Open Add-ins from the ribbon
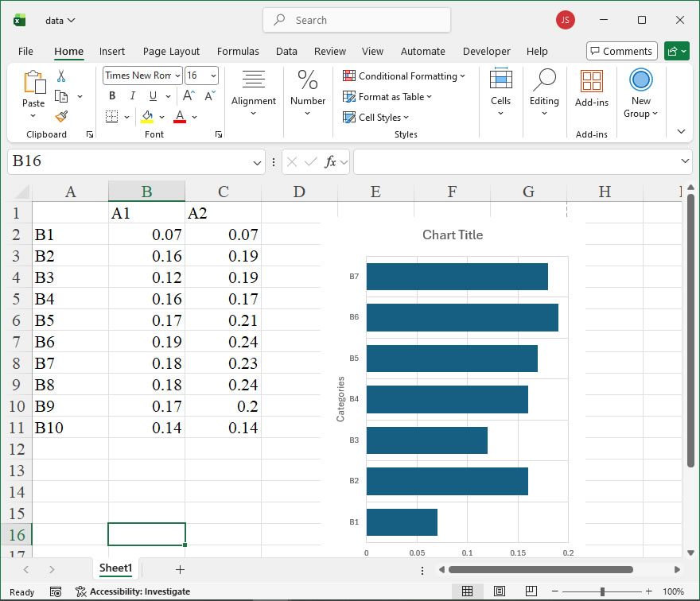The image size is (700, 601). click(591, 88)
